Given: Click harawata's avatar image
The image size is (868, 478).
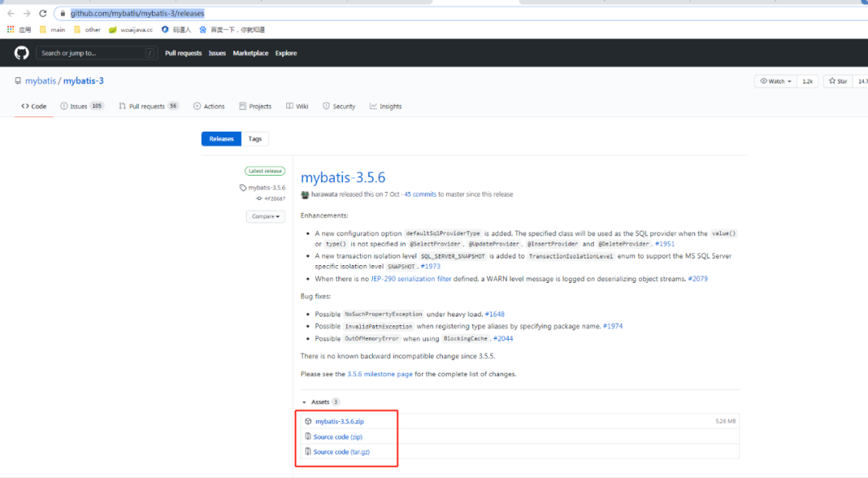Looking at the screenshot, I should click(x=305, y=194).
